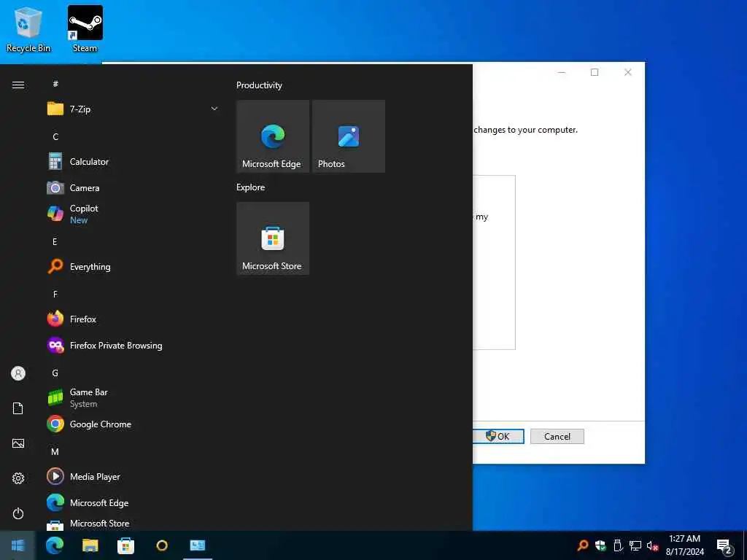Screen dimensions: 747x560
Task: Jump via the # letter header
Action: coord(55,84)
